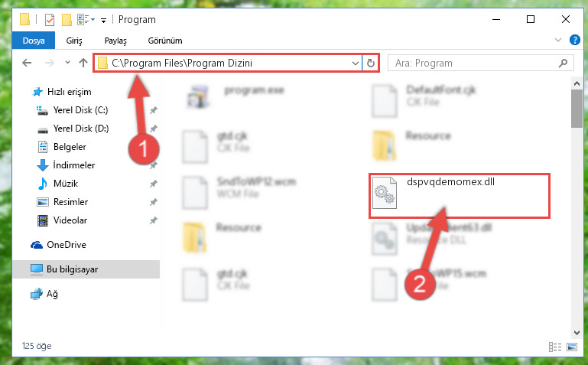Click the Properties icon in quick access toolbar
This screenshot has width=588, height=365.
click(x=50, y=19)
